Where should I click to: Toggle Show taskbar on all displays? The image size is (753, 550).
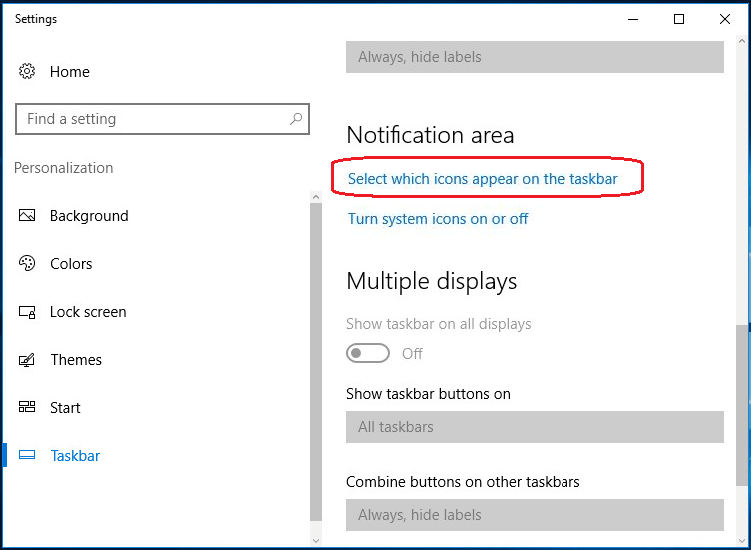(367, 354)
